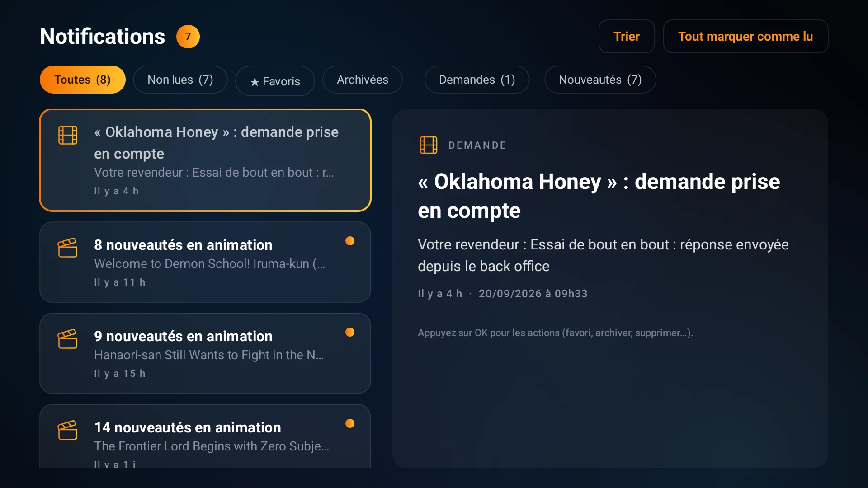Screen dimensions: 868x488
Task: Click Tout marquer comme lu button
Action: click(x=745, y=36)
